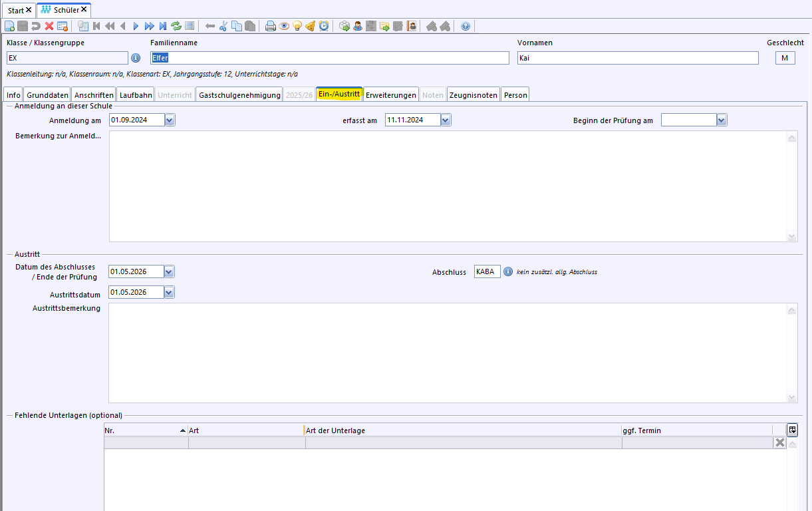Click the new record toolbar icon
The image size is (812, 511).
(x=9, y=26)
